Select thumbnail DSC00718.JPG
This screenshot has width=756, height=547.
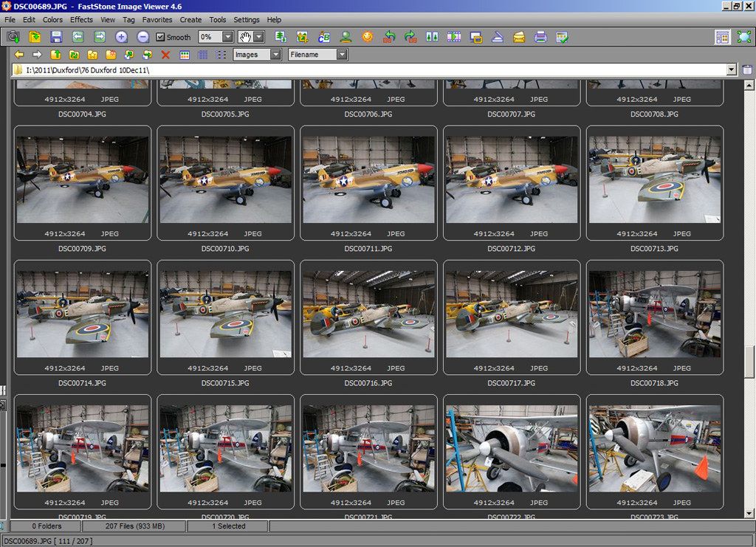click(x=654, y=314)
